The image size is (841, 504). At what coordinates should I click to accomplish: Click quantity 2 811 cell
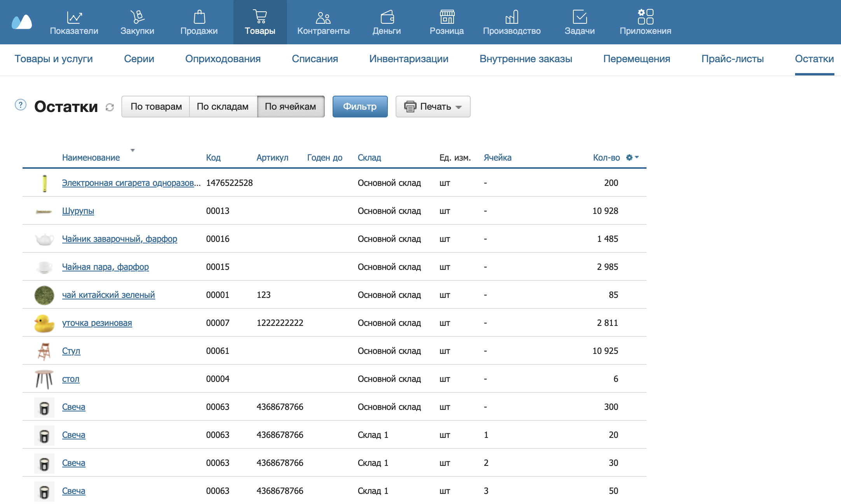click(x=608, y=323)
